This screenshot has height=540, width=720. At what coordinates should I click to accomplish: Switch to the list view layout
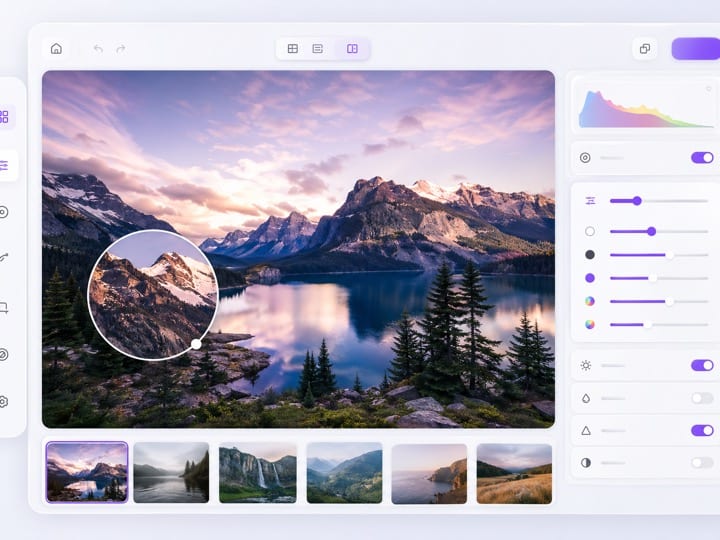click(x=317, y=49)
